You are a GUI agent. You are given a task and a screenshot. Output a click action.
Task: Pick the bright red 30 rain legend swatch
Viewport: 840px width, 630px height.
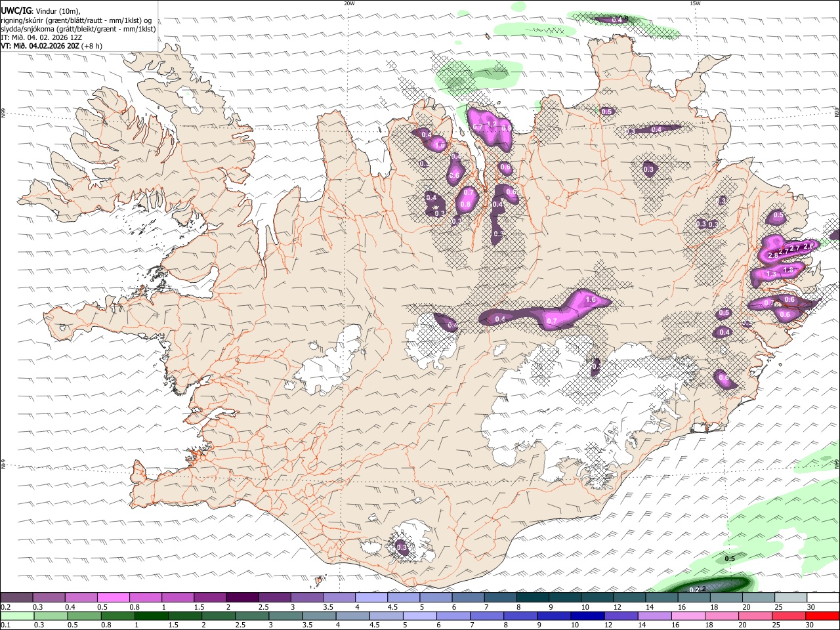click(822, 616)
